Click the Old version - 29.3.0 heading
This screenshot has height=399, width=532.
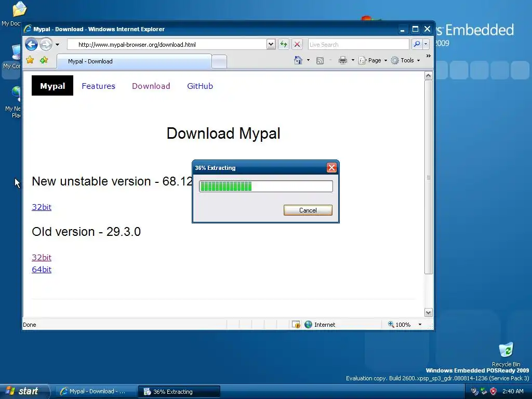point(86,232)
